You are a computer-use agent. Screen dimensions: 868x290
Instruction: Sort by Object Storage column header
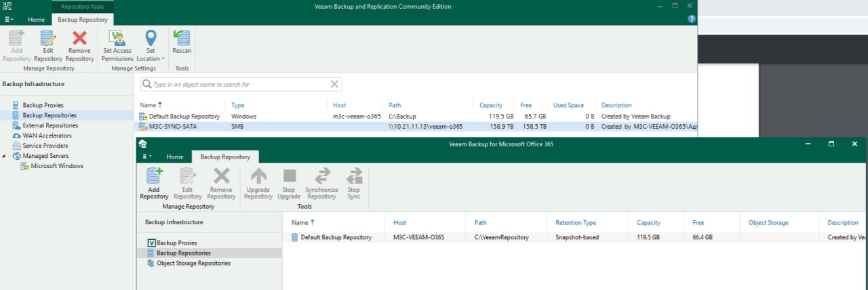[768, 222]
